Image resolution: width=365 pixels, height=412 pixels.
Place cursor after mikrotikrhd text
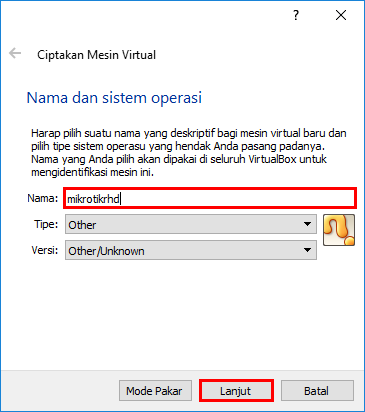click(x=121, y=199)
